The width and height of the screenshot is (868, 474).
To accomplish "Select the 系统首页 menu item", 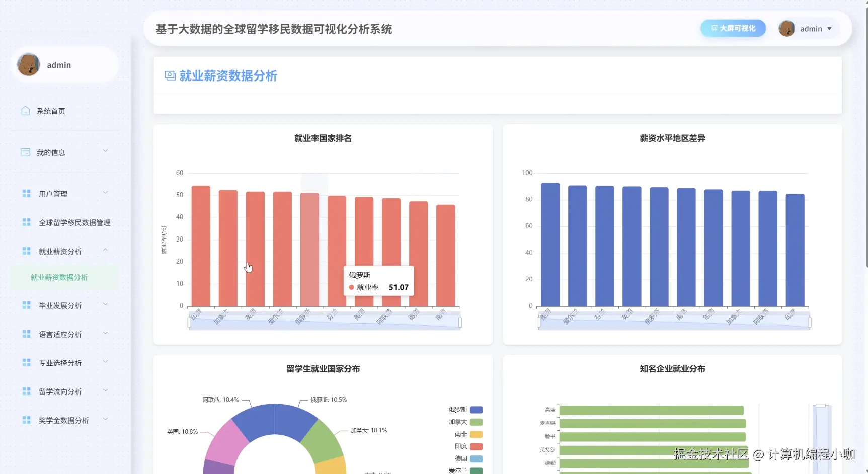I will coord(50,110).
